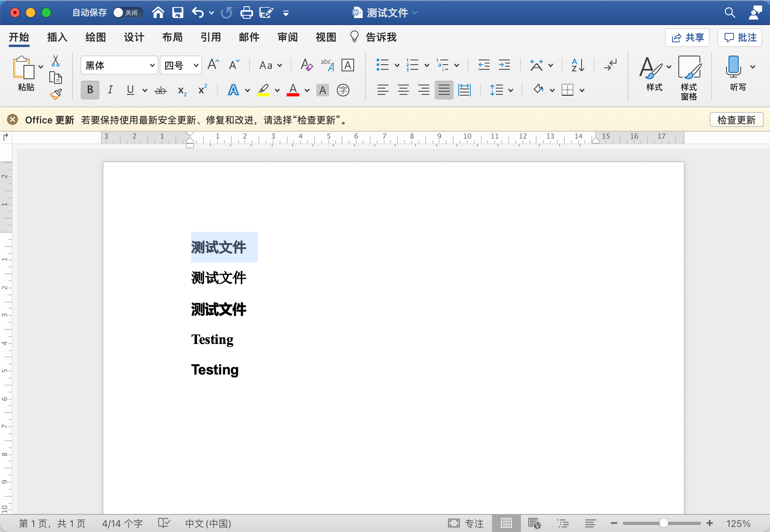Image resolution: width=770 pixels, height=532 pixels.
Task: Open the bullet list style arrow
Action: click(397, 65)
